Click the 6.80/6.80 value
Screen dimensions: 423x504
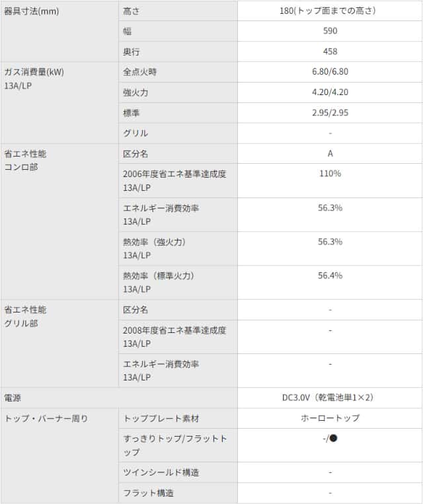coord(330,72)
